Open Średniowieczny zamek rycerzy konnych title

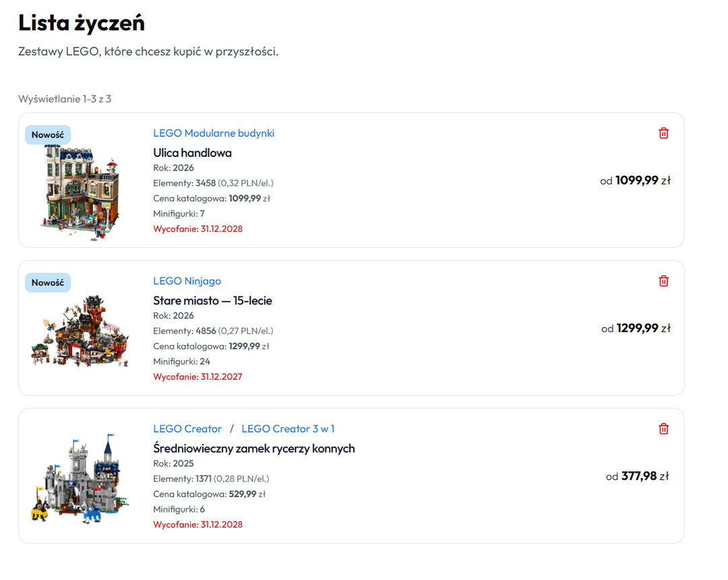[x=253, y=449]
